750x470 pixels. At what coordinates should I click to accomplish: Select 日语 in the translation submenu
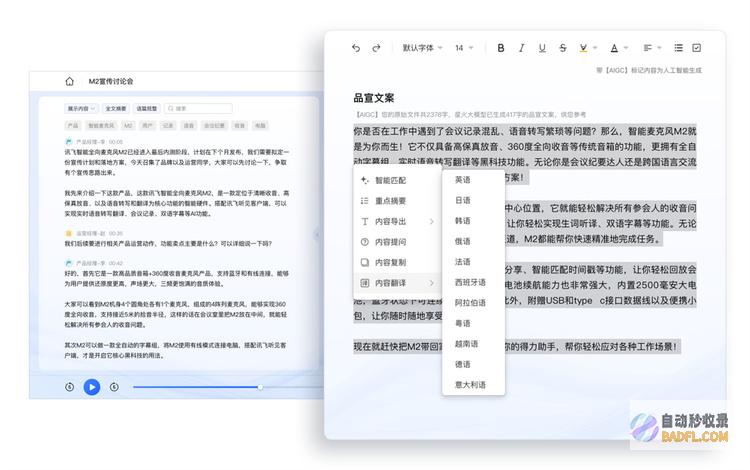coord(463,200)
